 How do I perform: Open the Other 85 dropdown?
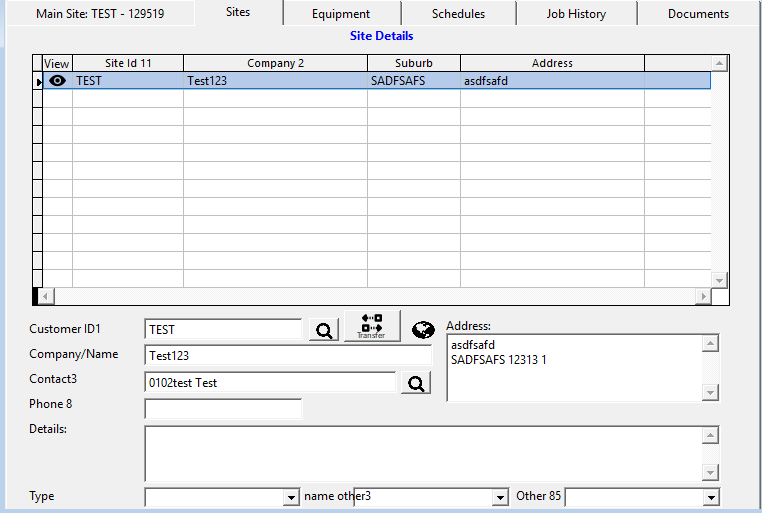(x=711, y=497)
